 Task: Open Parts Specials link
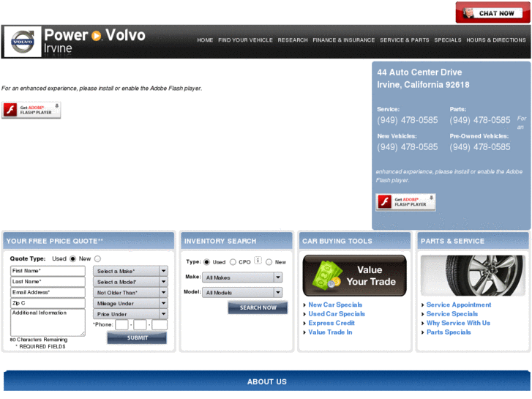click(449, 332)
